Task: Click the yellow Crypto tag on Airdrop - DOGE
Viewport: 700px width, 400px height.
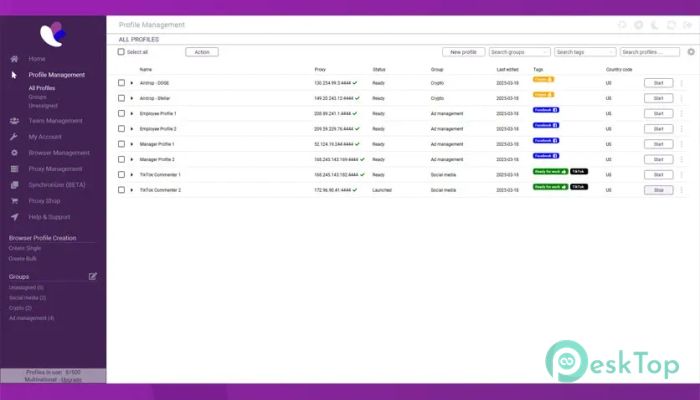Action: click(x=543, y=79)
